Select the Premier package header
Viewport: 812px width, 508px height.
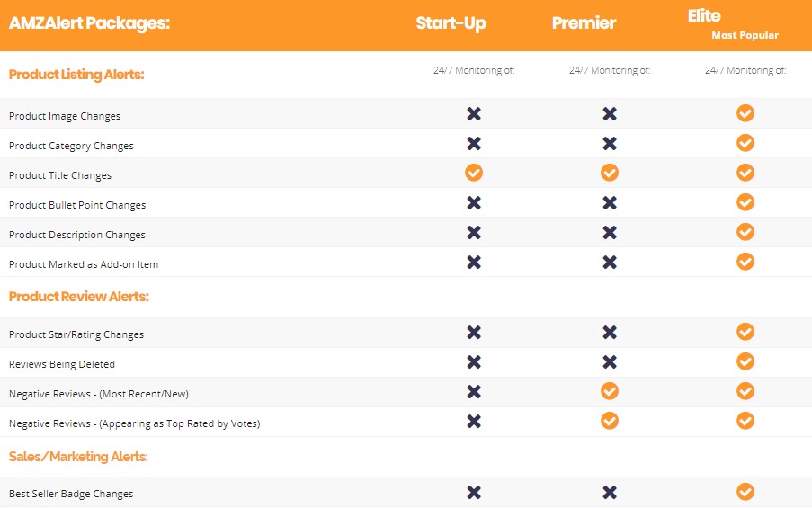(x=584, y=22)
